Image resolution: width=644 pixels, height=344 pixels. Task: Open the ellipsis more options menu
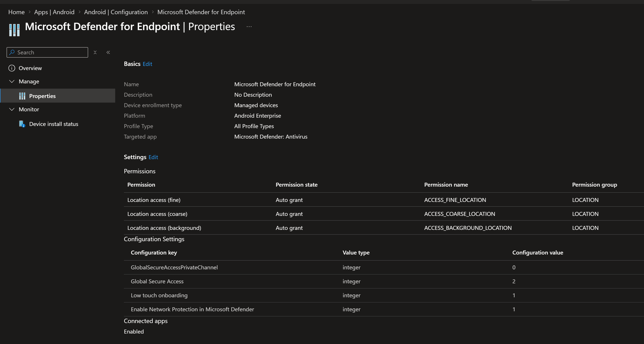[249, 26]
